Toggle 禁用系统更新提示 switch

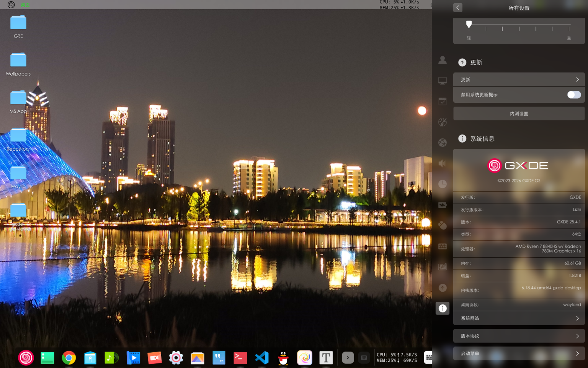(574, 95)
